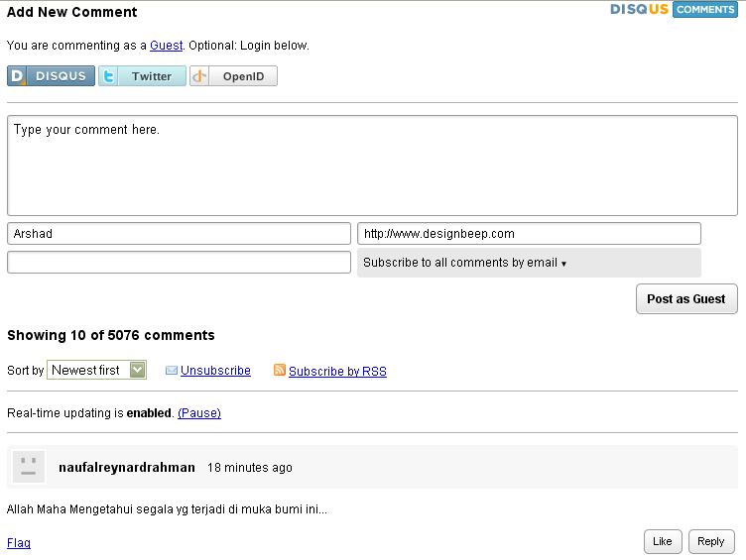This screenshot has width=746, height=560.
Task: Open the Subscribe by RSS link
Action: [x=337, y=372]
